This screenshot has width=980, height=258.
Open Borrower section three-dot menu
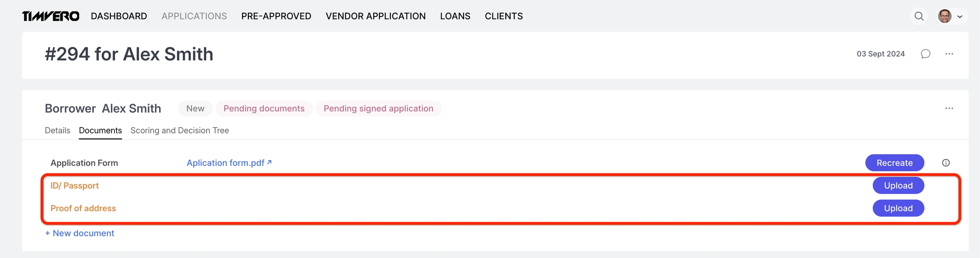(949, 108)
